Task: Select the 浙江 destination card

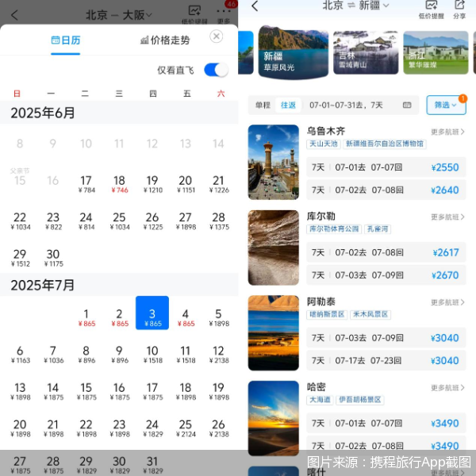Action: pos(436,52)
